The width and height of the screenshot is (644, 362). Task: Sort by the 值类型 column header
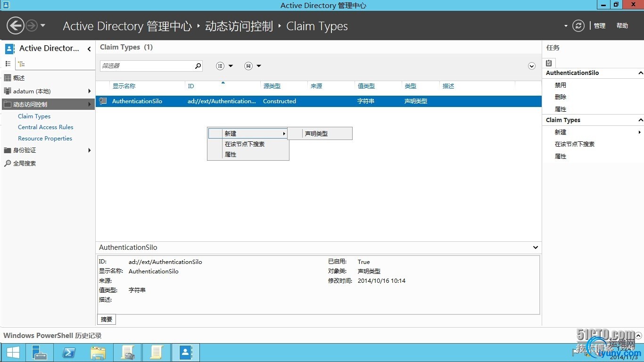pyautogui.click(x=366, y=86)
